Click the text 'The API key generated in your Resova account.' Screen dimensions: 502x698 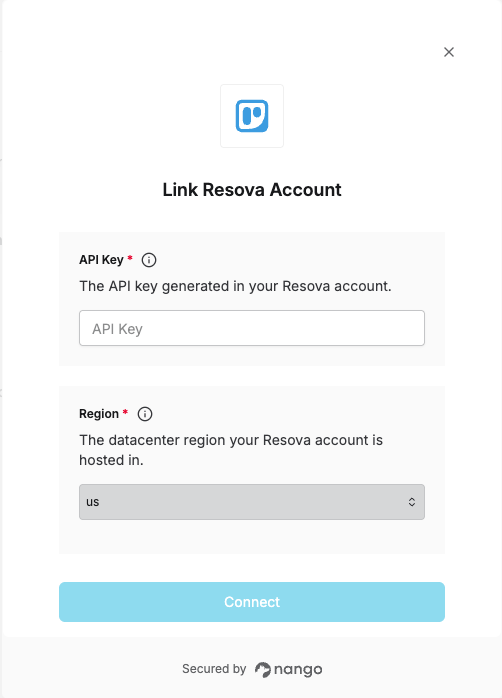(235, 286)
